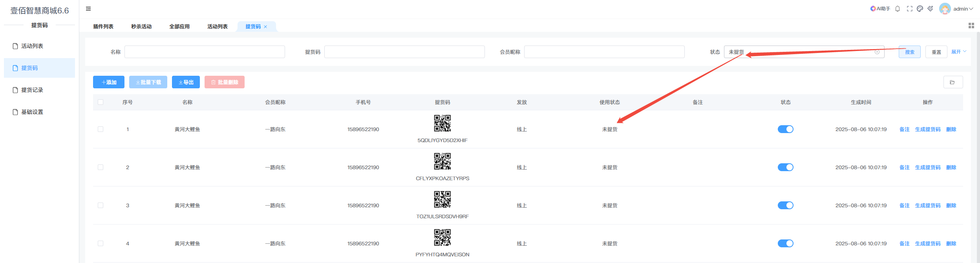980x263 pixels.
Task: Click the 批量下载 button
Action: [148, 82]
